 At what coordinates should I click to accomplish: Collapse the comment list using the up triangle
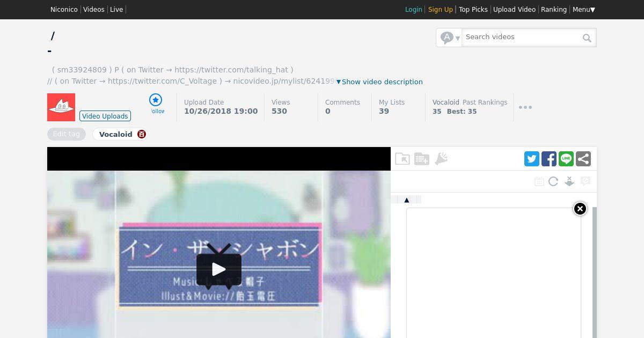407,200
